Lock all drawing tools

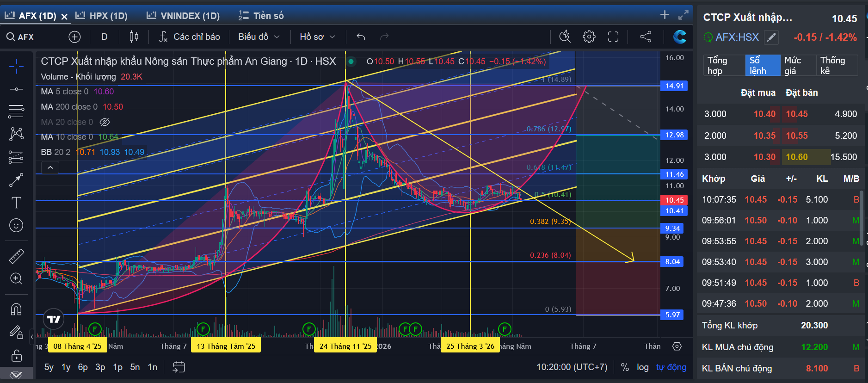(16, 355)
